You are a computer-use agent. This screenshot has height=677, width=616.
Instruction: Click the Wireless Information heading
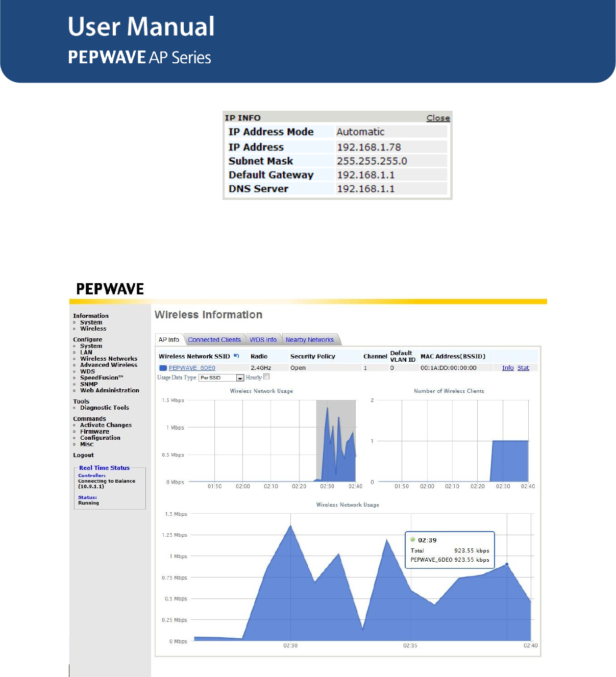coord(209,315)
